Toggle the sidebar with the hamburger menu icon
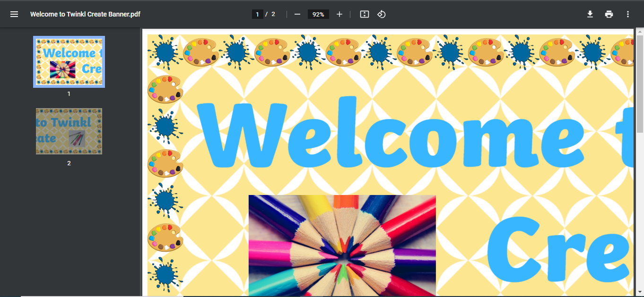The width and height of the screenshot is (644, 297). (14, 14)
